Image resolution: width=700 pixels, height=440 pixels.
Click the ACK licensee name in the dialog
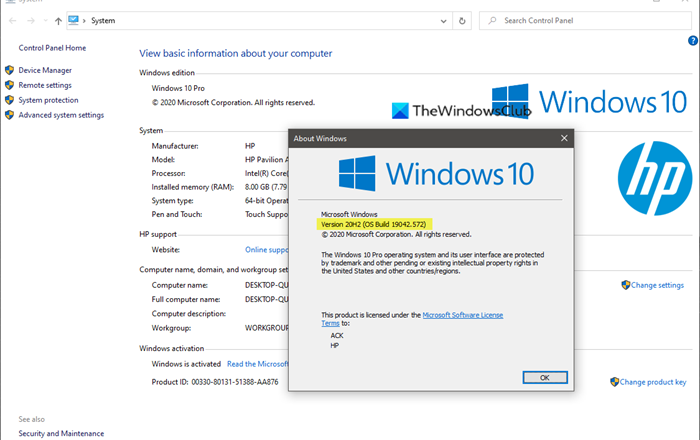[x=337, y=336]
